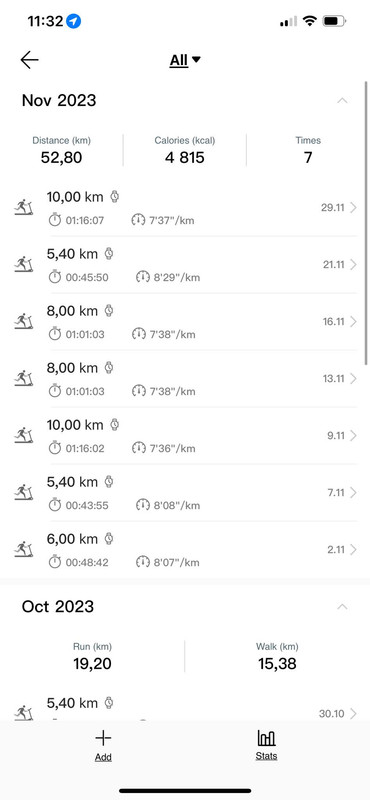Tap the treadmill icon of the 29.11 run
Image resolution: width=370 pixels, height=800 pixels.
click(23, 208)
